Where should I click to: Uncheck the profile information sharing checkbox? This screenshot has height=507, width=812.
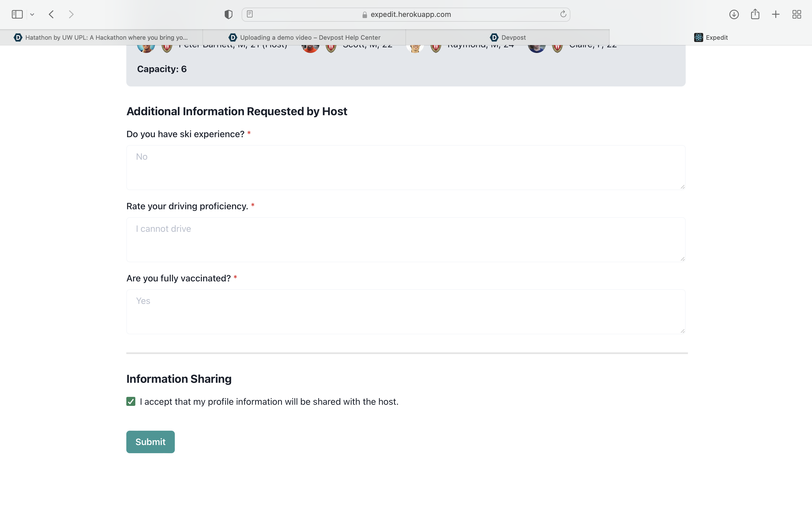(131, 401)
